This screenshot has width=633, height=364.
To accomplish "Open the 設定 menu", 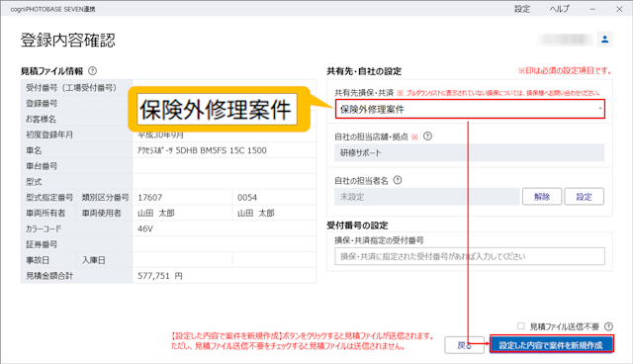I will (x=522, y=9).
